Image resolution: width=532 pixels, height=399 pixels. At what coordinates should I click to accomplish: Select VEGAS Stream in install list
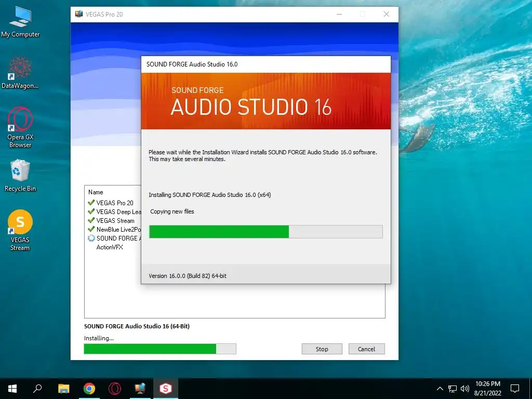(115, 220)
